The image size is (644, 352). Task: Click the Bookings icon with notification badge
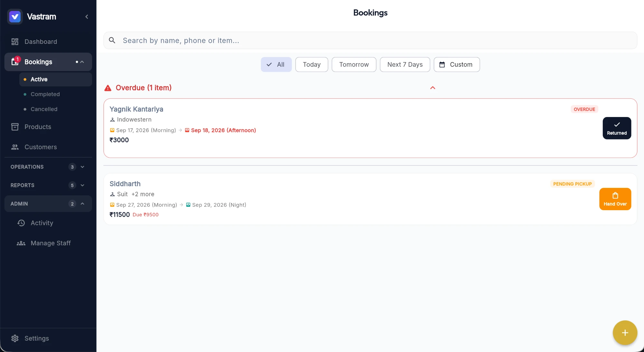(15, 61)
